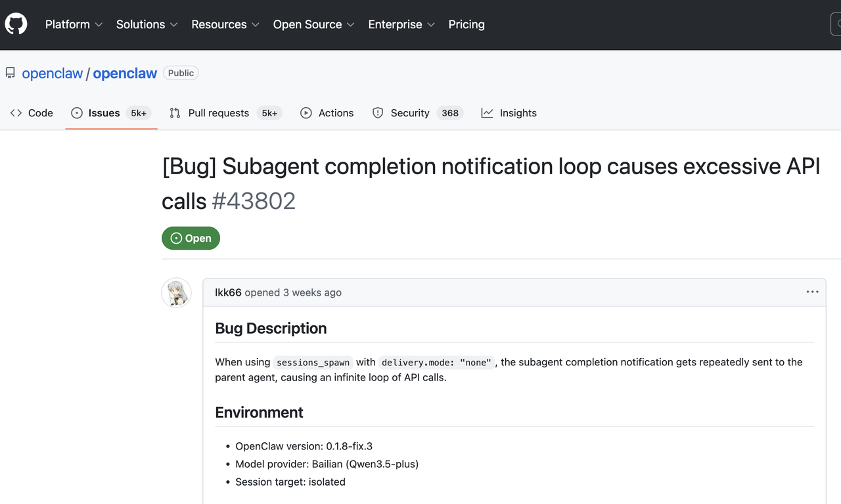The width and height of the screenshot is (841, 504).
Task: Expand the Platform dropdown menu
Action: [74, 24]
